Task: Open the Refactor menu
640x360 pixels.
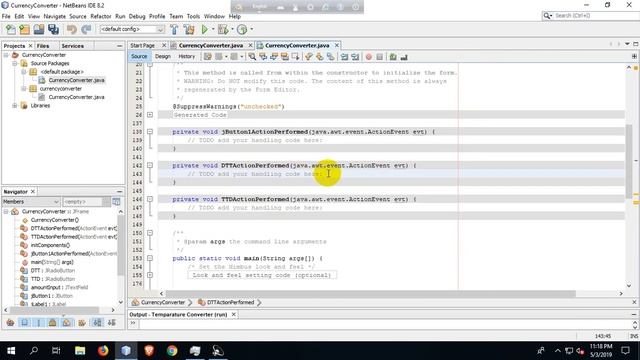Action: [x=101, y=16]
